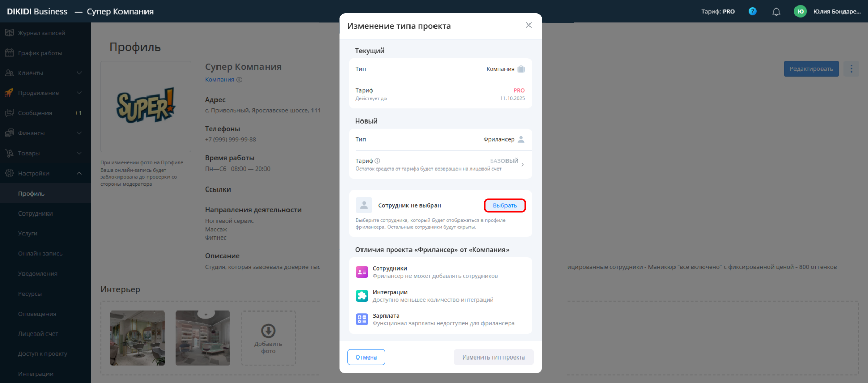Click the green user avatar icon
868x383 pixels.
(x=800, y=11)
